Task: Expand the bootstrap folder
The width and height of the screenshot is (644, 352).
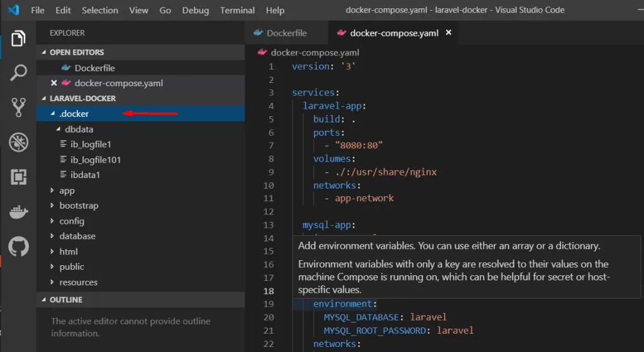Action: click(52, 206)
